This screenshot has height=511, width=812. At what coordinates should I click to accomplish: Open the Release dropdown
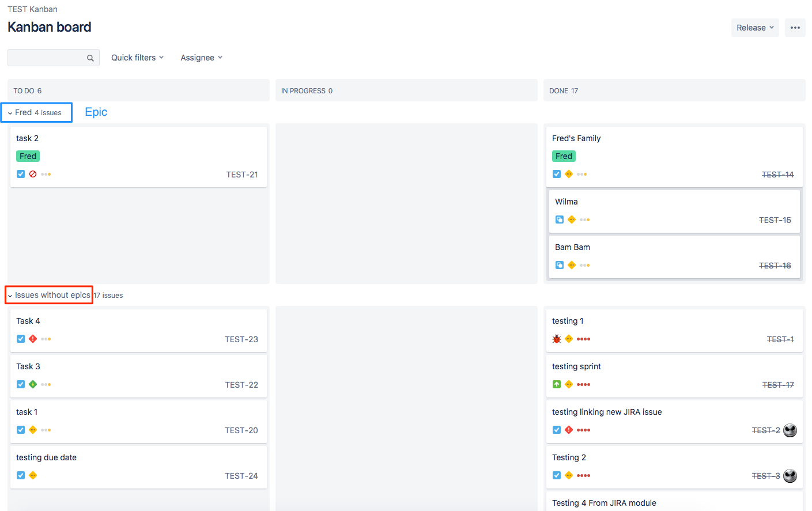(754, 27)
